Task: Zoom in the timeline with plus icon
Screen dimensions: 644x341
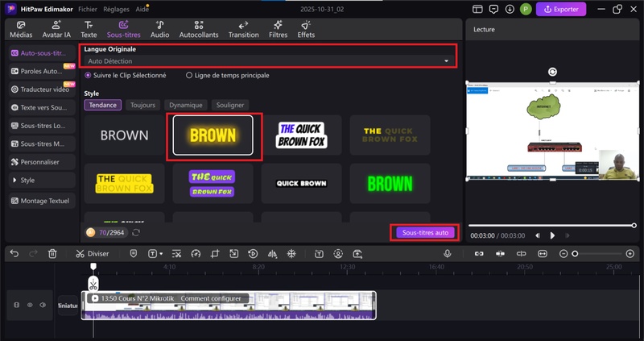Action: point(630,254)
